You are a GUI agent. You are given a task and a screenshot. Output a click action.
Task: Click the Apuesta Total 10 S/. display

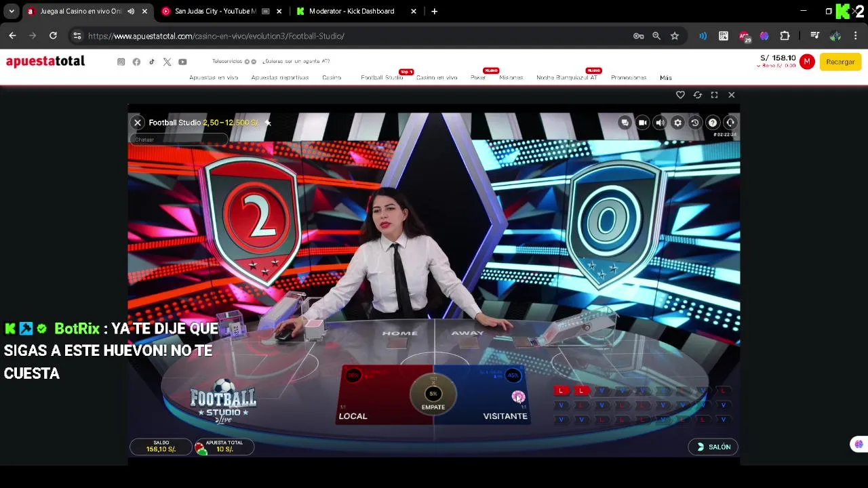(224, 446)
